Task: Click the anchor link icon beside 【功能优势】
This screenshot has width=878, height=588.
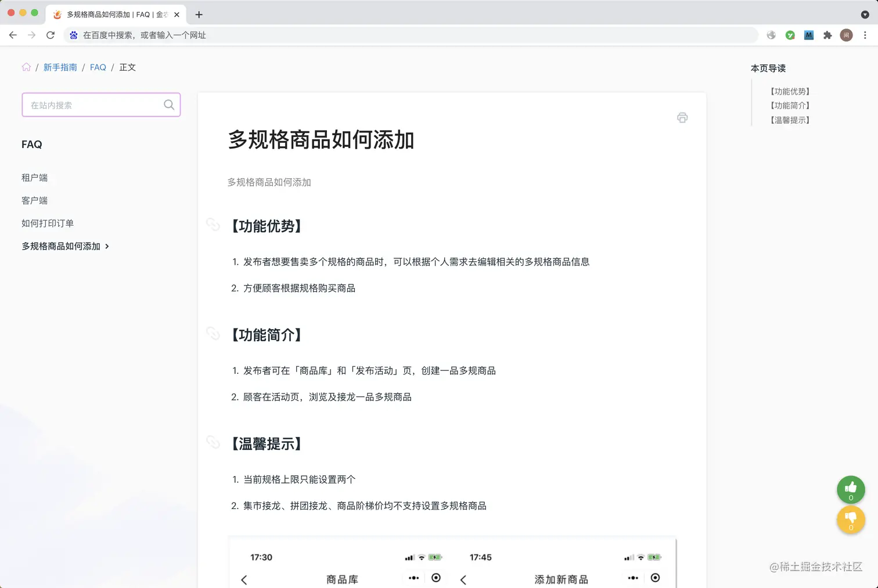Action: tap(213, 225)
